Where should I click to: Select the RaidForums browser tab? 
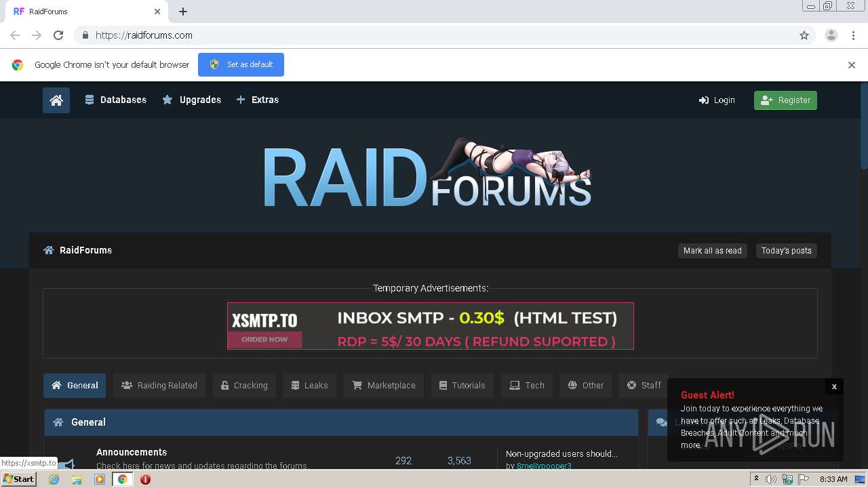coord(87,12)
